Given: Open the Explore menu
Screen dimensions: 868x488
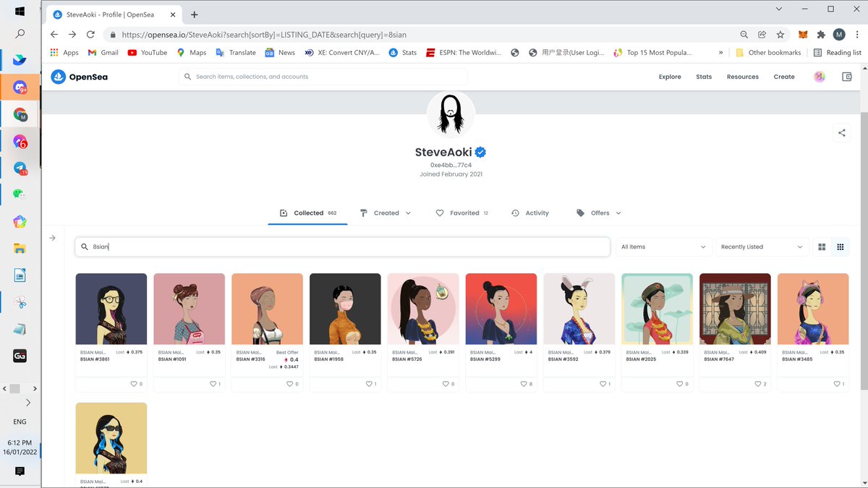Looking at the screenshot, I should [670, 77].
